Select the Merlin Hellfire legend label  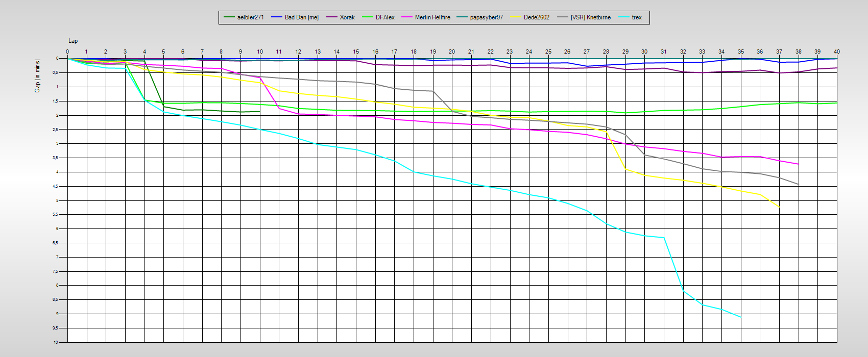(432, 17)
